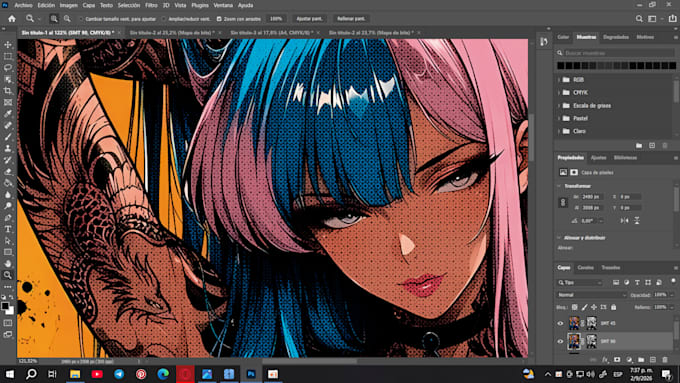Flip horizontally in Transformar section

[x=624, y=220]
